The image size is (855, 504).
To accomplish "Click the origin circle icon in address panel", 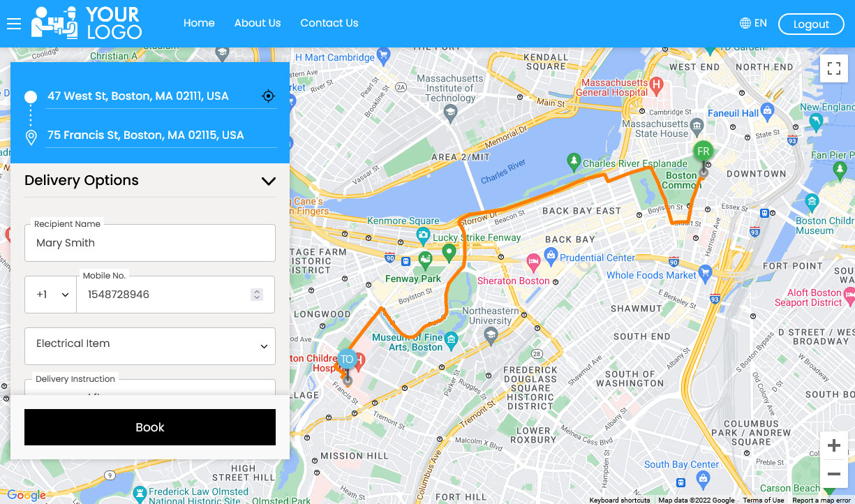I will tap(31, 97).
